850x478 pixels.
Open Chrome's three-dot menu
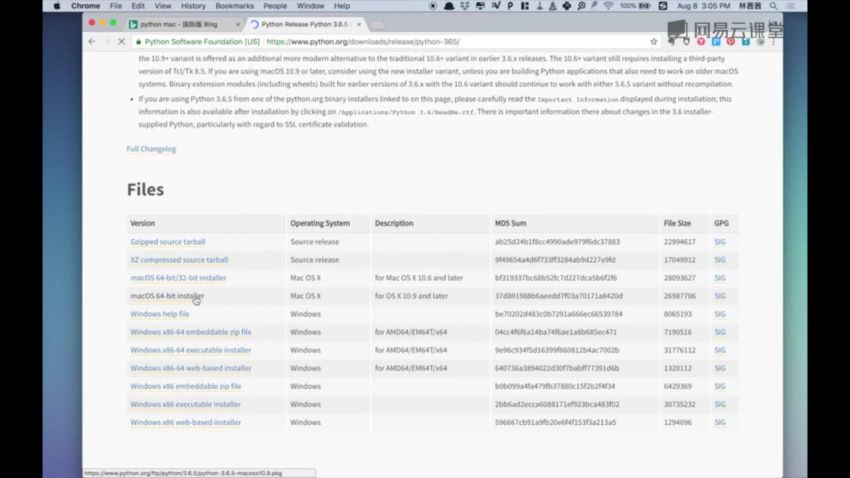774,42
